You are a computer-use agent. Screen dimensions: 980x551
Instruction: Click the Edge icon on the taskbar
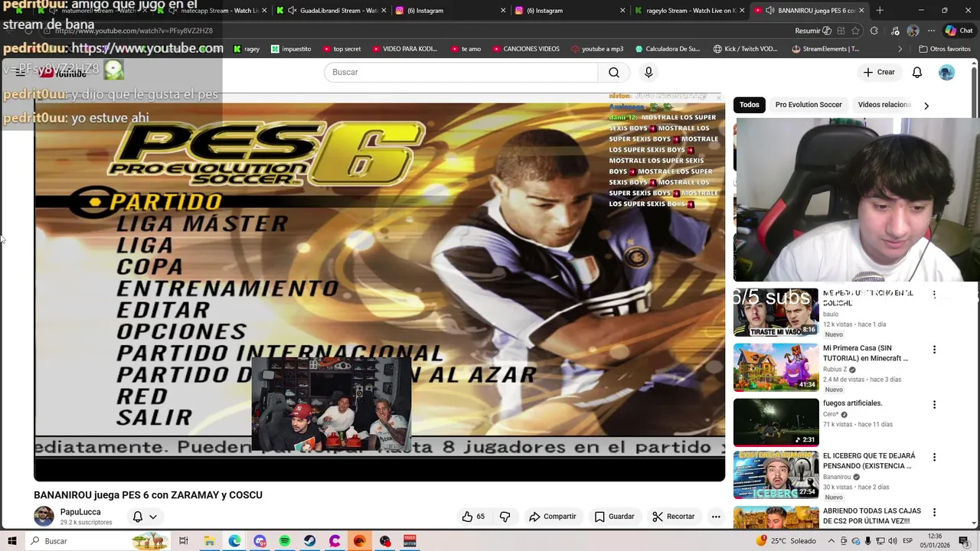[234, 541]
